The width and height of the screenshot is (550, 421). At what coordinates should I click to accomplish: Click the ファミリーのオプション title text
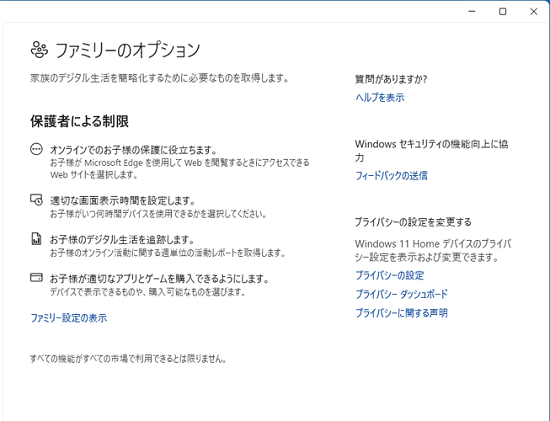click(x=128, y=50)
